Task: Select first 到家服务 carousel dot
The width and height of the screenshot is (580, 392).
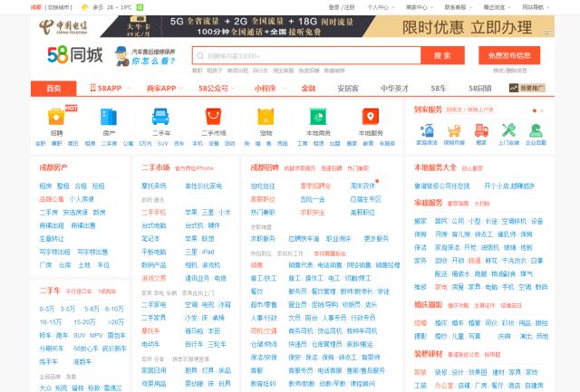Action: [x=535, y=110]
